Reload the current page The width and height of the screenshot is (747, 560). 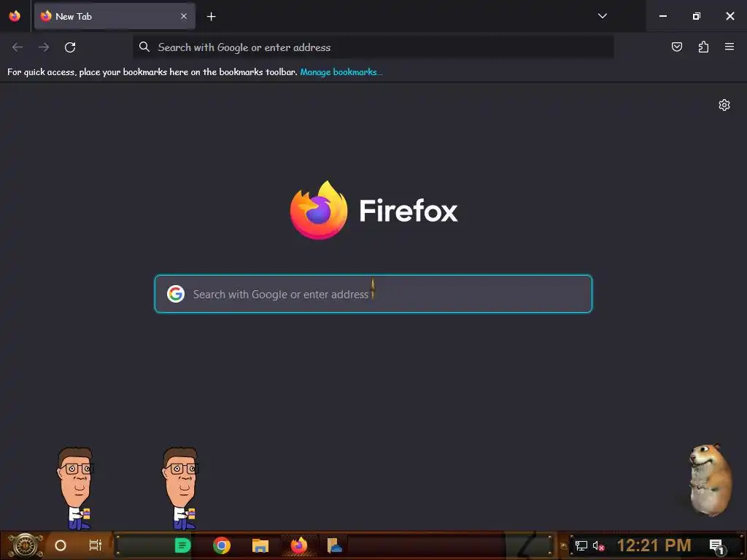(70, 47)
